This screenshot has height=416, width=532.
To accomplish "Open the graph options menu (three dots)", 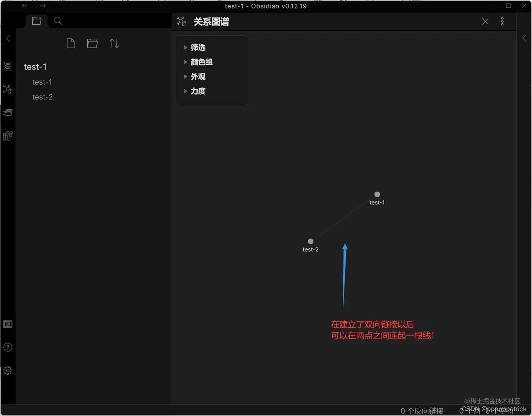I will [x=502, y=21].
